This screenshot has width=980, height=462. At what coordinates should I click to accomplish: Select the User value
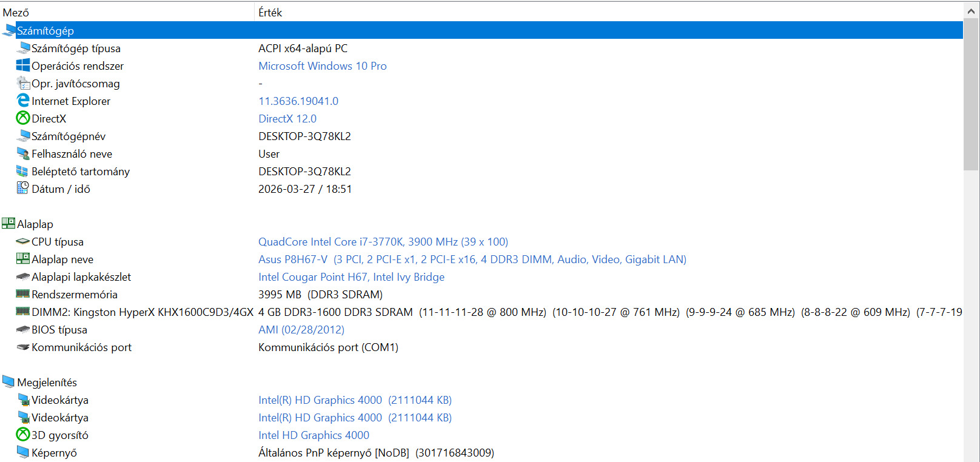click(x=269, y=153)
